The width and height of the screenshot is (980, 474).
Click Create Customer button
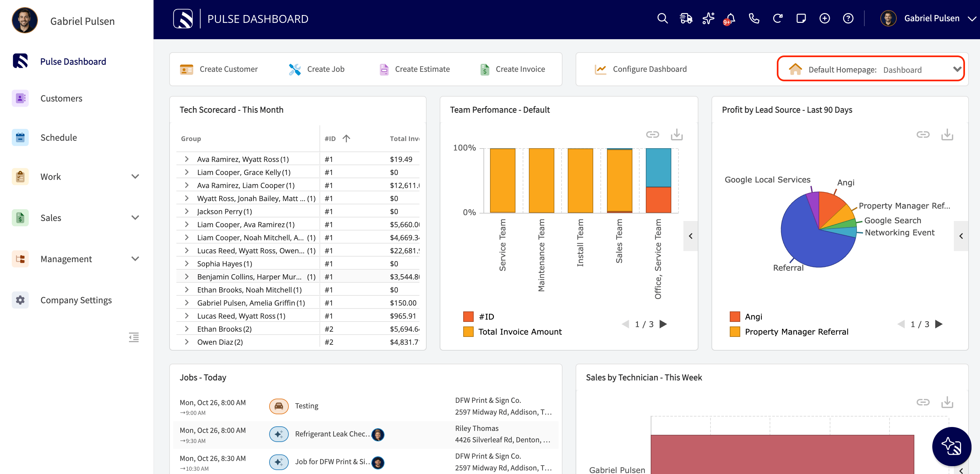point(219,69)
